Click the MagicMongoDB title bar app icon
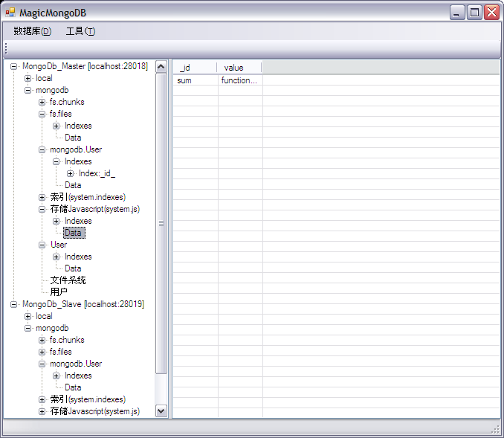 pyautogui.click(x=10, y=13)
